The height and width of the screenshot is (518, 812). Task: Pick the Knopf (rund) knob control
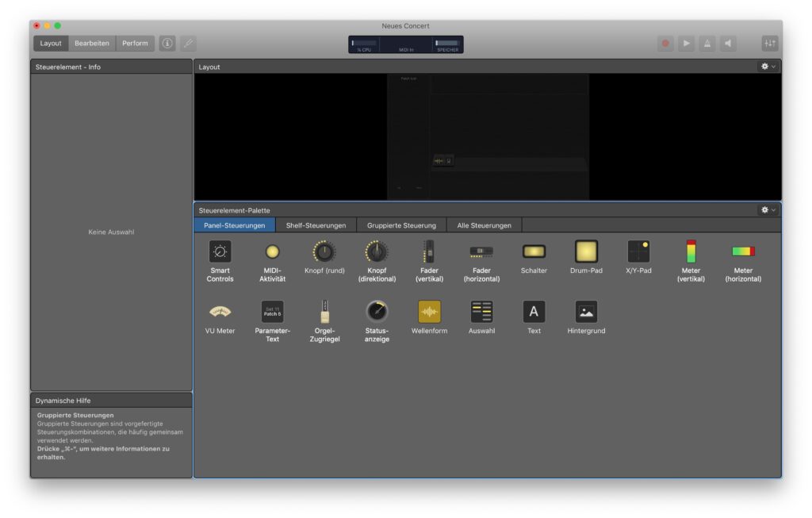pyautogui.click(x=324, y=251)
